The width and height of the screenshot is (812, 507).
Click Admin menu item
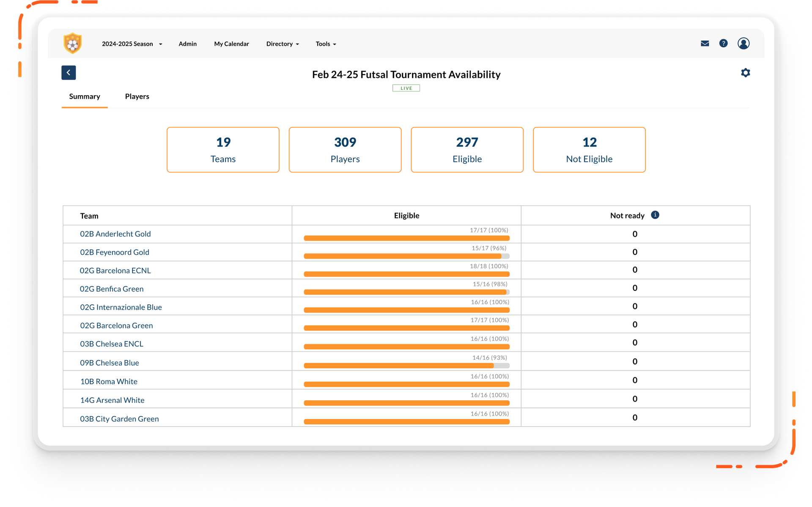(187, 44)
